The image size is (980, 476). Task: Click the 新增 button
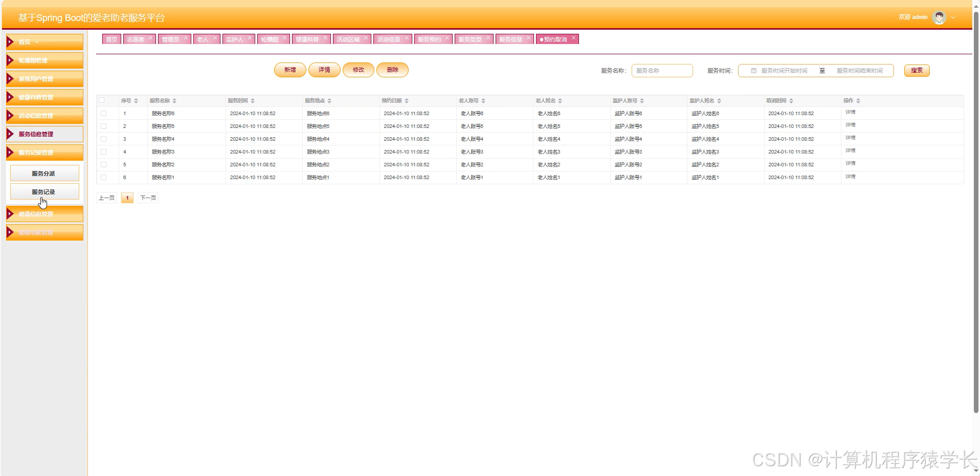(290, 70)
